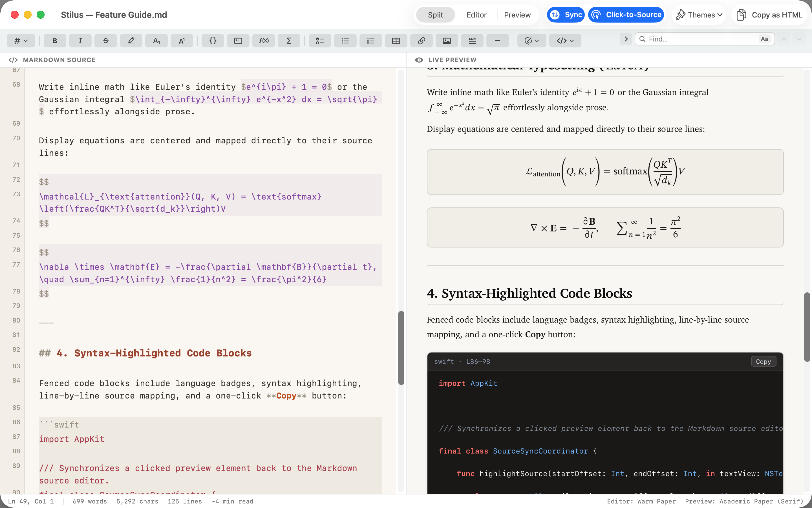Insert inline code with braces icon
Viewport: 812px width, 508px height.
(213, 41)
